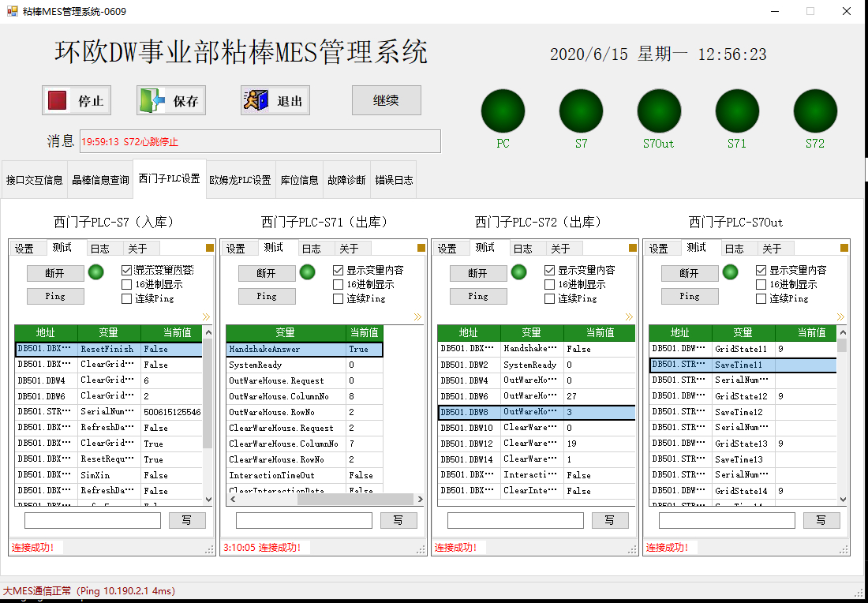
Task: Click the application icon in the title bar
Action: coord(12,10)
